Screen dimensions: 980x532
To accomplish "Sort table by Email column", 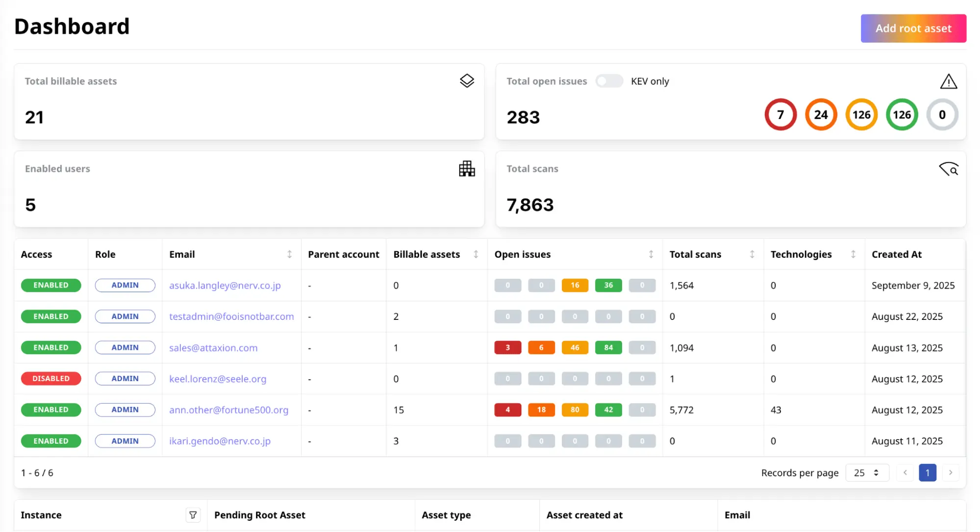I will click(289, 254).
